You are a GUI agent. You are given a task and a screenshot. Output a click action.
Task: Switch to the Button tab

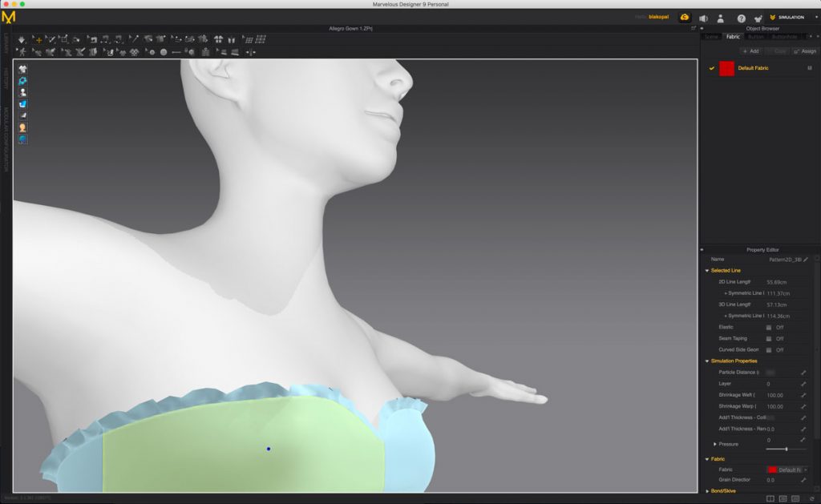[x=755, y=37]
